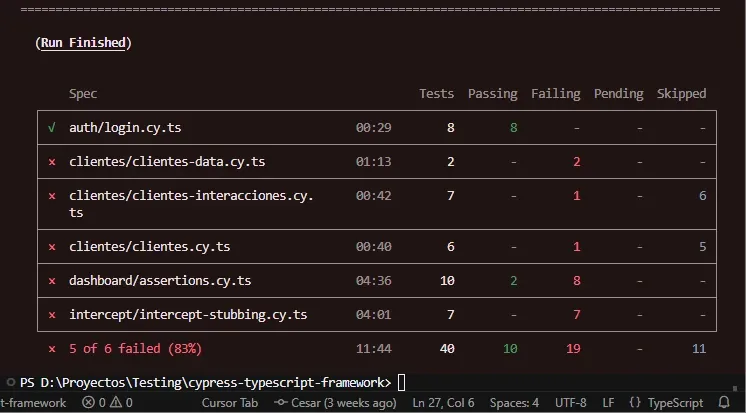
Task: Click red cross beside intercept/intercept-stubbing.cy.ts
Action: 52,315
